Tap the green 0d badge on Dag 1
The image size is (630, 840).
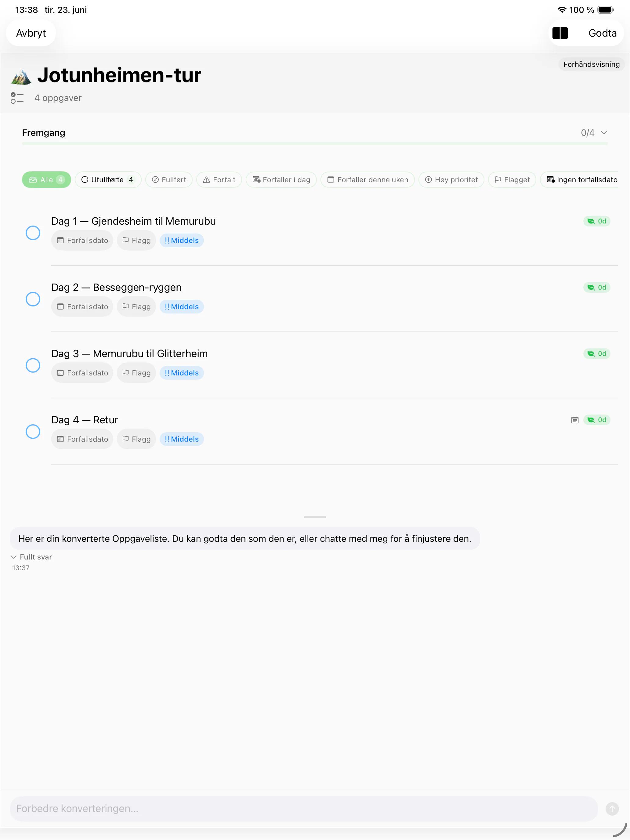(x=597, y=221)
